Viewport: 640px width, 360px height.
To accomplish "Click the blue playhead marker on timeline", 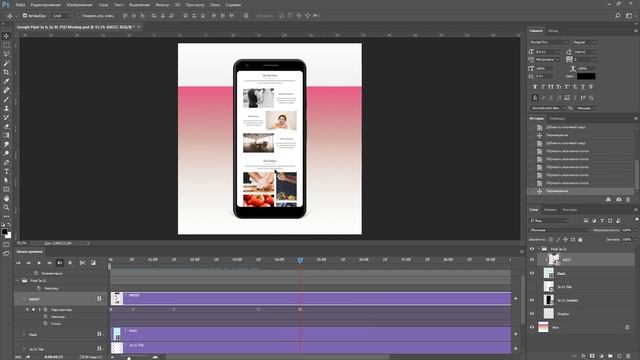I will [x=300, y=260].
